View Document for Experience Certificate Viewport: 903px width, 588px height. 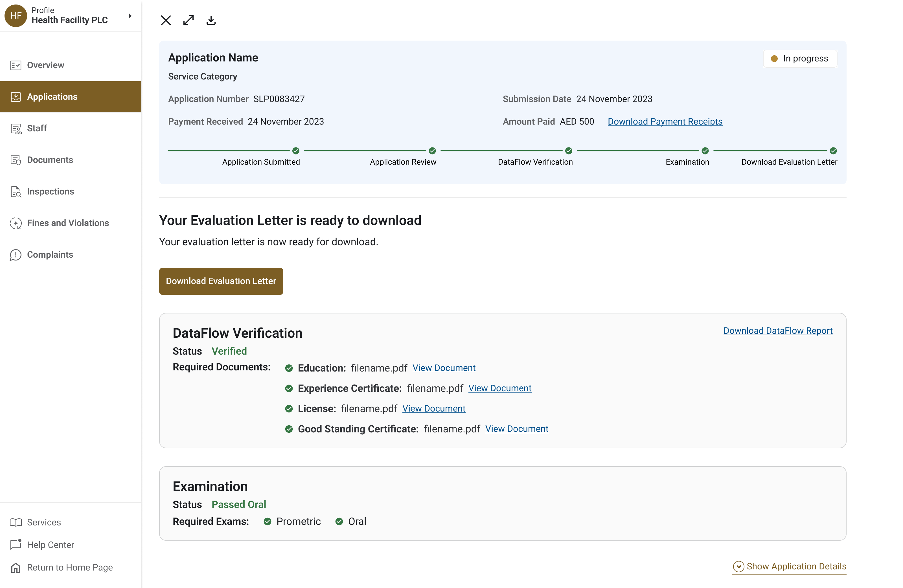[500, 388]
